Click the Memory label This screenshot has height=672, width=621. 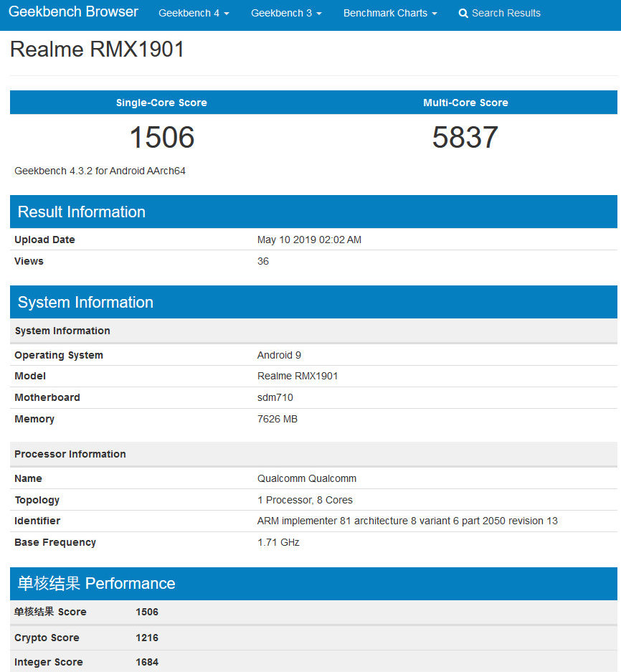click(34, 419)
